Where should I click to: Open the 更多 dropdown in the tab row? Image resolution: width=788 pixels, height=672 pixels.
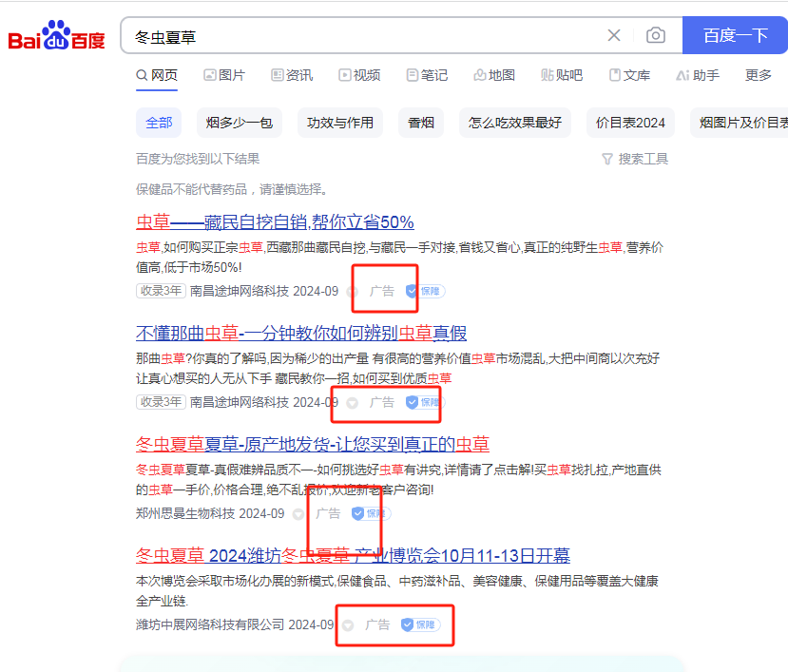[758, 74]
